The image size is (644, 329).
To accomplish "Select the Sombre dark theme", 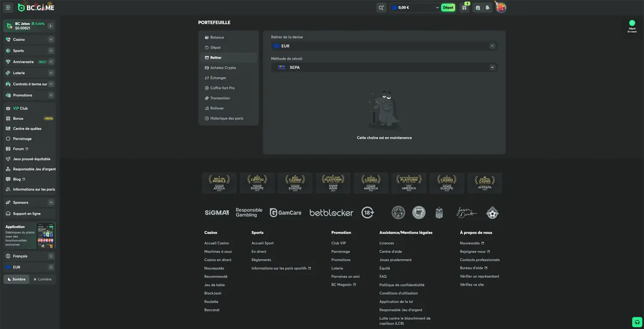I will pos(16,279).
